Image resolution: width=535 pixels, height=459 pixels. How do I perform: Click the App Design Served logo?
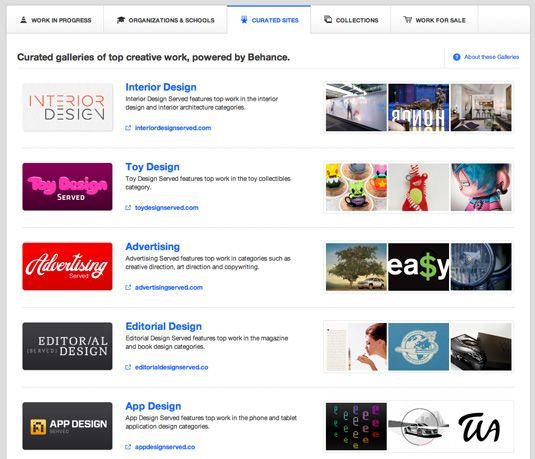[68, 426]
